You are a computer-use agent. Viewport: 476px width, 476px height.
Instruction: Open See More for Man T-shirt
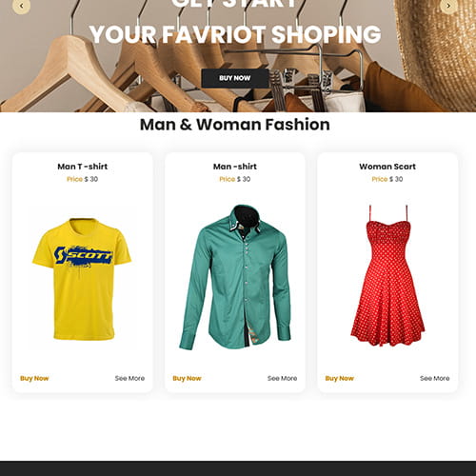[129, 378]
